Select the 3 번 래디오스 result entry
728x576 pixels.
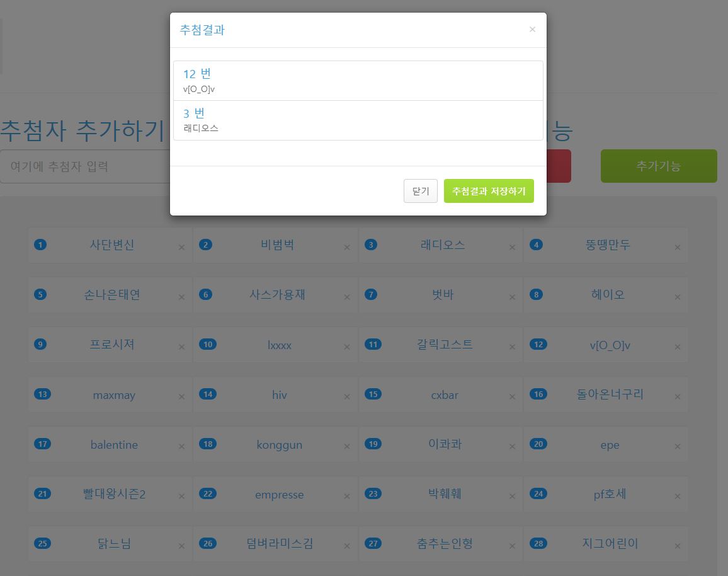tap(358, 120)
